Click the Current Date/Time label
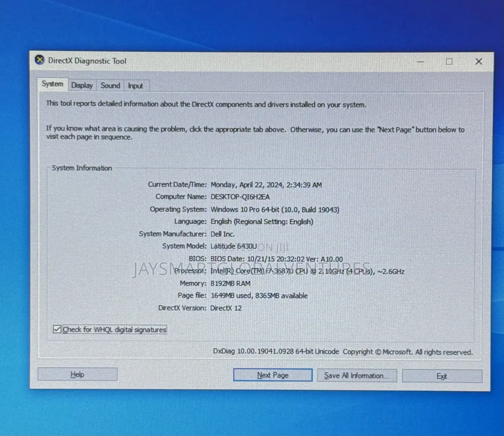This screenshot has height=436, width=504. (177, 184)
